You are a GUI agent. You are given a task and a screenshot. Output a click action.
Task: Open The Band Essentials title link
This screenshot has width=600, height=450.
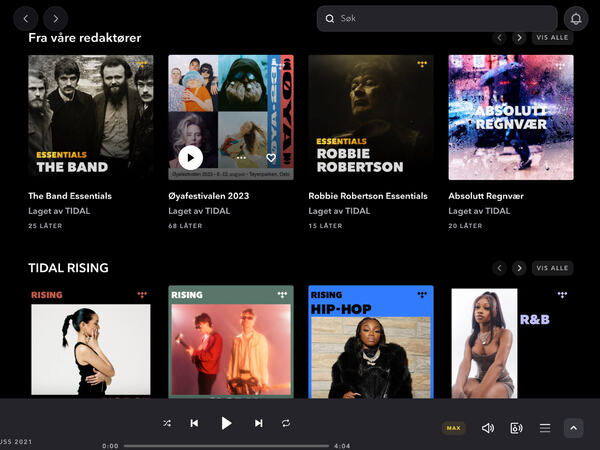[70, 196]
